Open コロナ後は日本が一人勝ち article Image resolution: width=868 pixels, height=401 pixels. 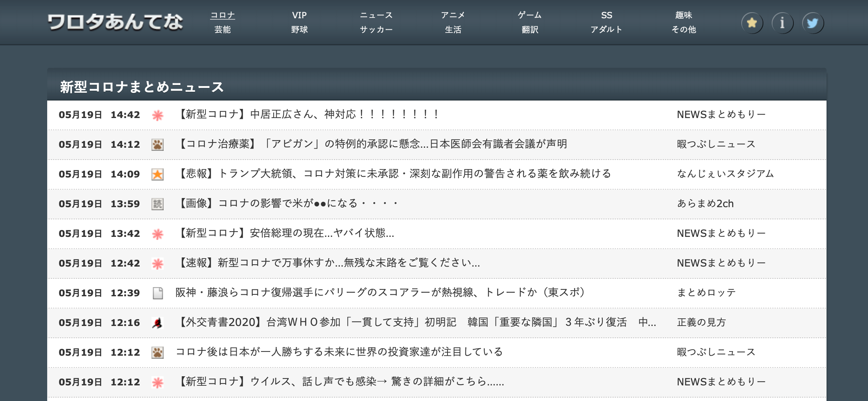(x=339, y=352)
